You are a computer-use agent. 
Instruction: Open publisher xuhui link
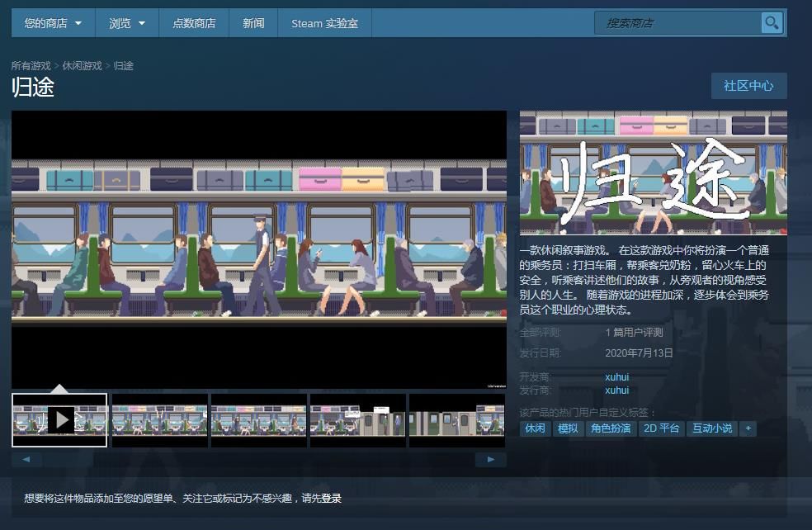point(616,390)
